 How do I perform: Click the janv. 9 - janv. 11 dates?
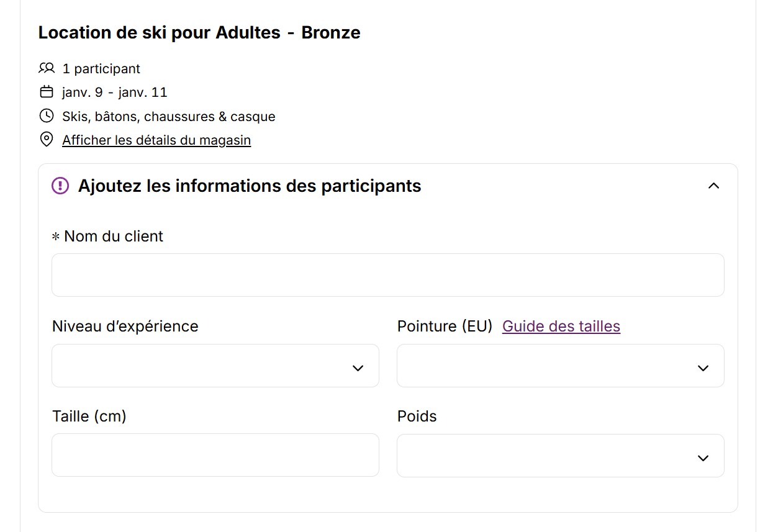point(115,92)
